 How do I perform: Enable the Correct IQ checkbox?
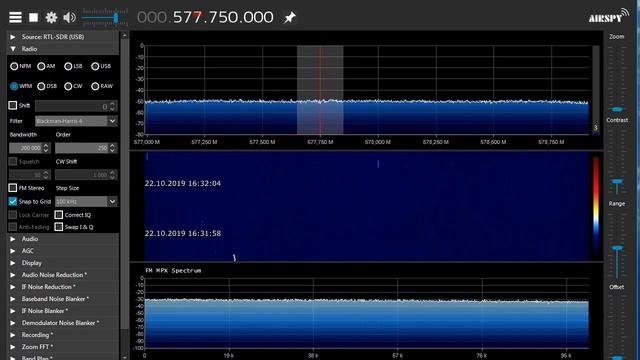59,215
